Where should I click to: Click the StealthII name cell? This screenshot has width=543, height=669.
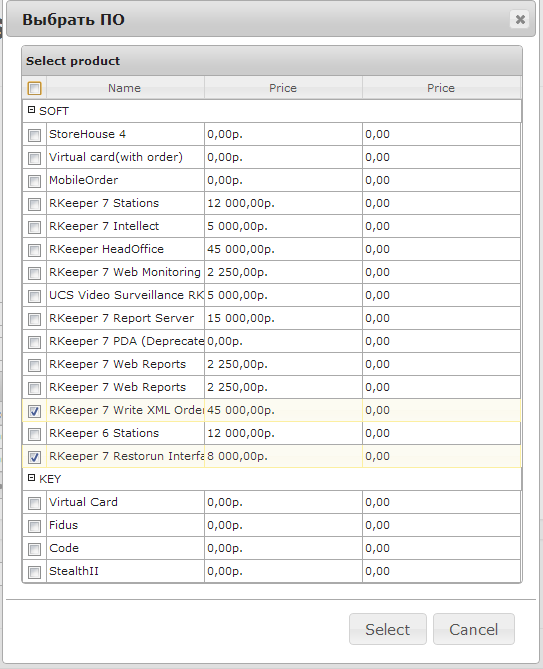[125, 572]
